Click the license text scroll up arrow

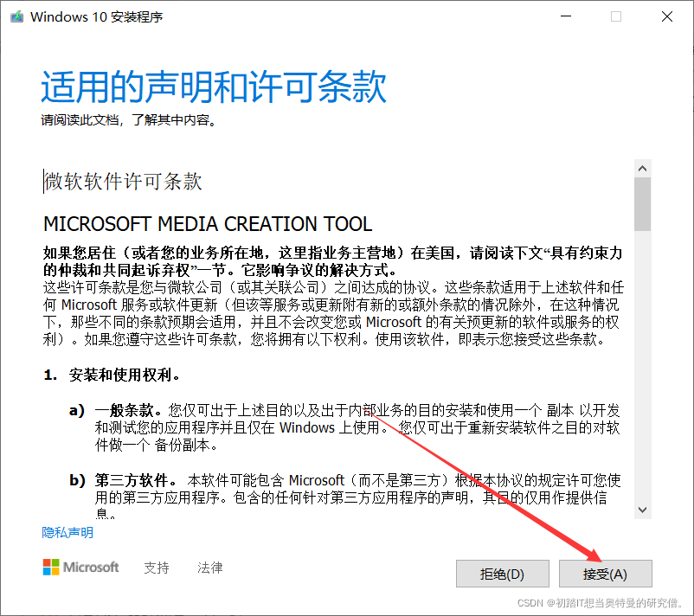click(x=642, y=169)
